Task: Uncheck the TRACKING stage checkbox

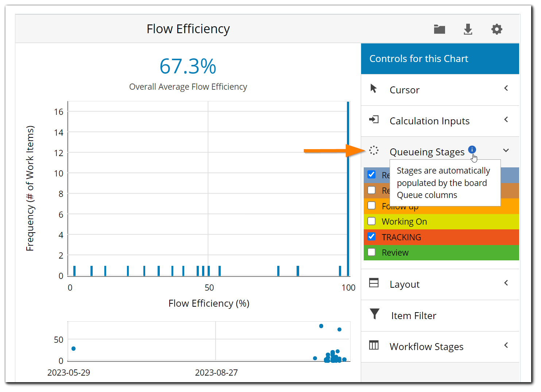Action: [372, 237]
